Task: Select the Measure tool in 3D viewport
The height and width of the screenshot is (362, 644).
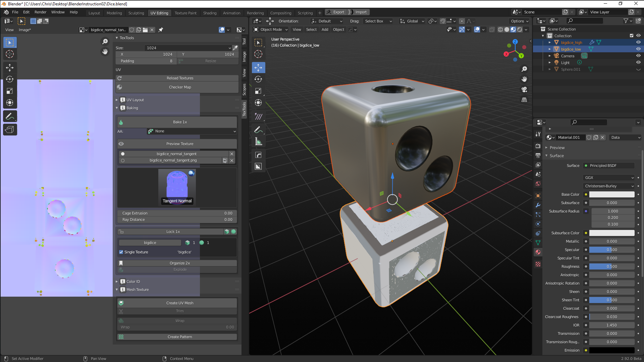Action: click(258, 141)
